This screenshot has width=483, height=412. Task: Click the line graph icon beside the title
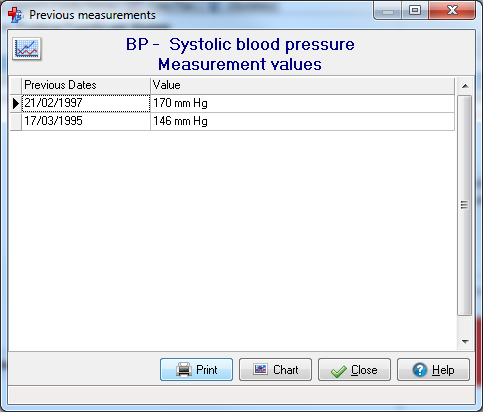27,49
